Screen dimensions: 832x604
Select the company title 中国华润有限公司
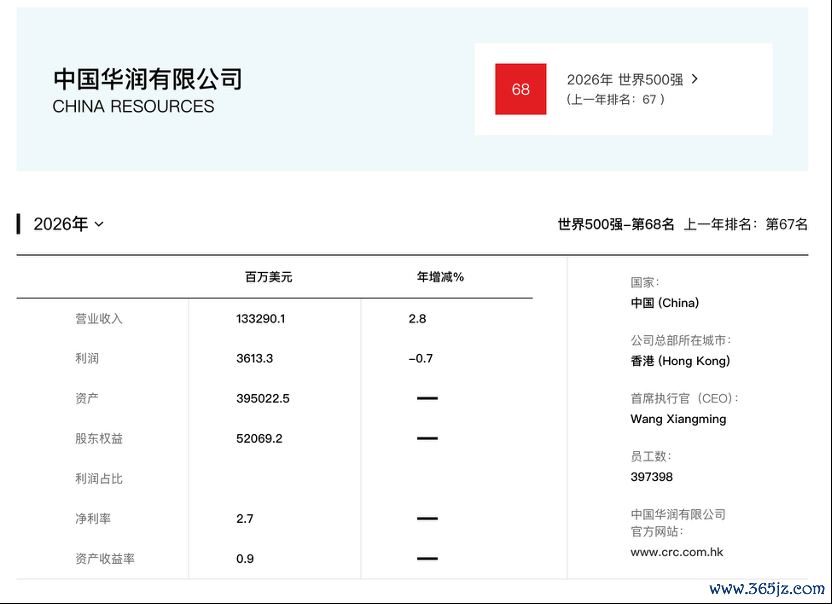click(x=148, y=79)
